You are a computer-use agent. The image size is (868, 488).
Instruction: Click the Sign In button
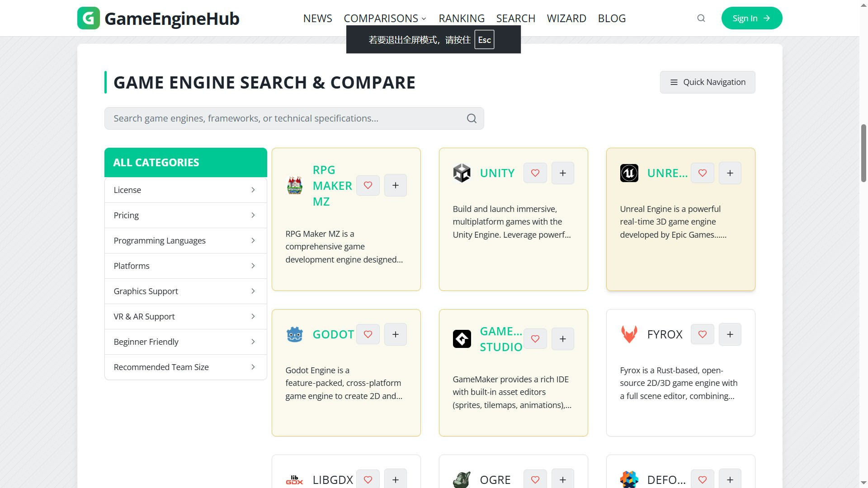click(x=751, y=18)
